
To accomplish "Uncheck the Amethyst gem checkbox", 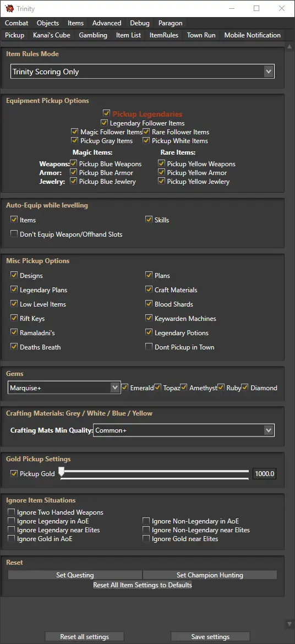I will point(184,388).
